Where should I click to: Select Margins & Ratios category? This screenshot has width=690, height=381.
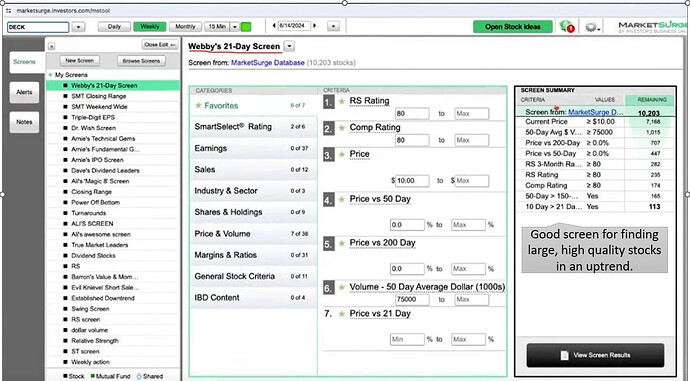[x=253, y=255]
